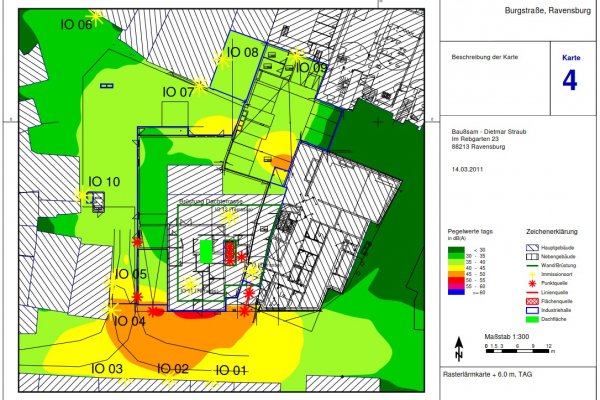Click the IO 06 immission point marker
The width and height of the screenshot is (600, 400).
96,15
